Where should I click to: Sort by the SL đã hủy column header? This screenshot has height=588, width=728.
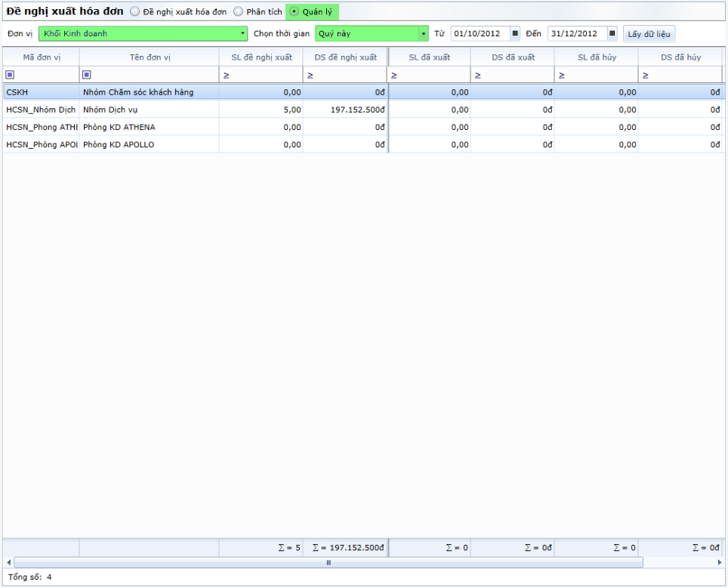coord(596,57)
